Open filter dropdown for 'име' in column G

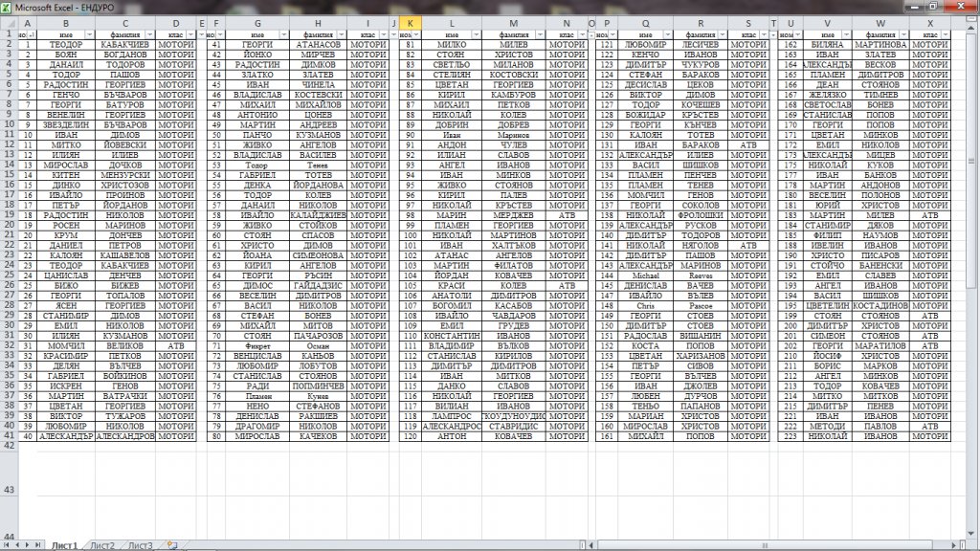click(x=283, y=34)
